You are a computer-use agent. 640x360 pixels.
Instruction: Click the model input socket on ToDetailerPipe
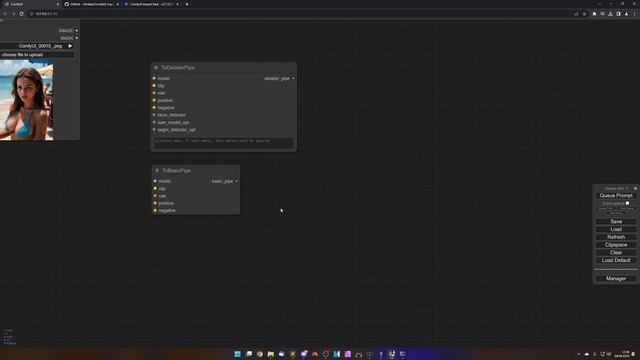click(154, 78)
